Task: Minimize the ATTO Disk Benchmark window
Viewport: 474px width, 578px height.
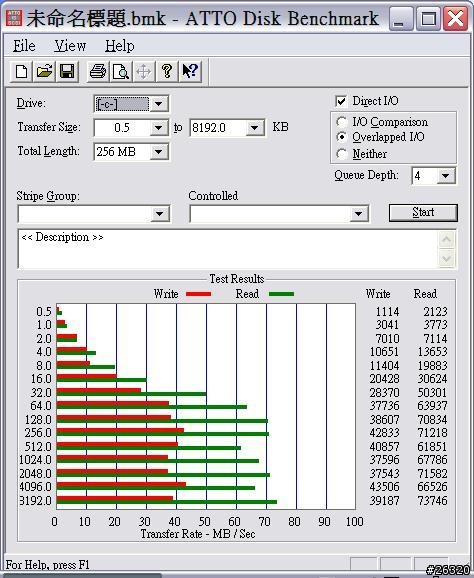Action: (400, 18)
